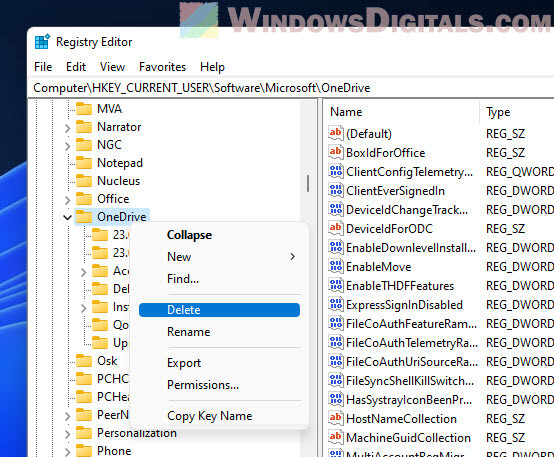This screenshot has height=457, width=554.
Task: Click the EnableDownlevelInstall DWORD icon
Action: pos(336,247)
